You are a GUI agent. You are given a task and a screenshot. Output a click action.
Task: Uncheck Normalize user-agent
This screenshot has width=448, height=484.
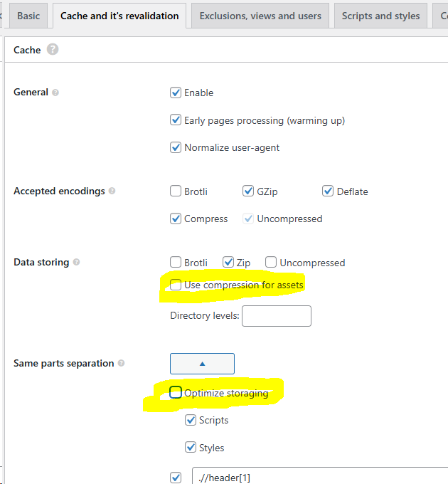(176, 147)
